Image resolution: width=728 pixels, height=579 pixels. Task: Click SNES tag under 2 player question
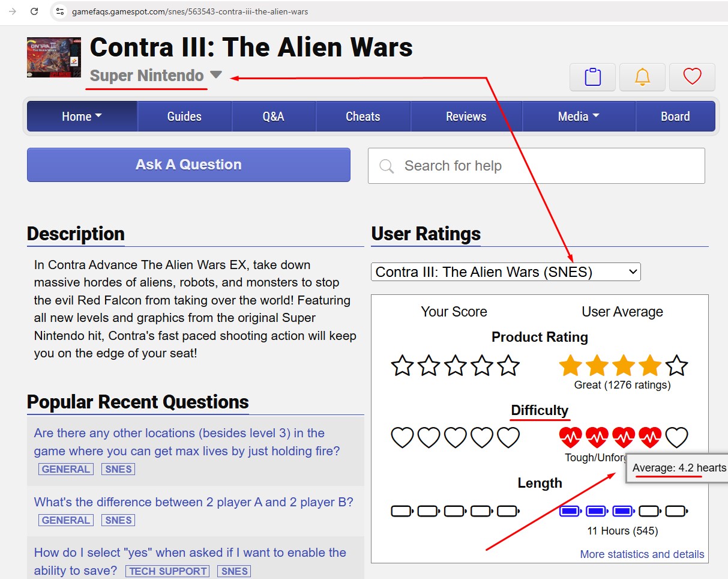pos(118,520)
